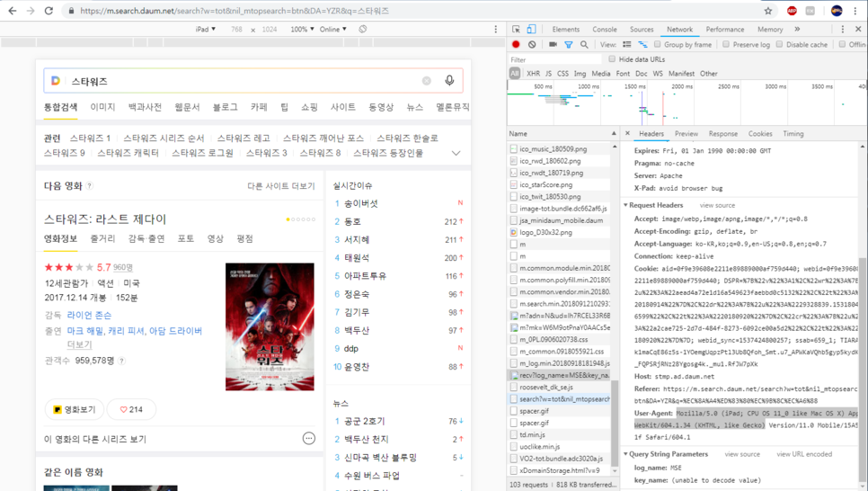Open director link 라이언 존슨
868x491 pixels.
click(89, 315)
